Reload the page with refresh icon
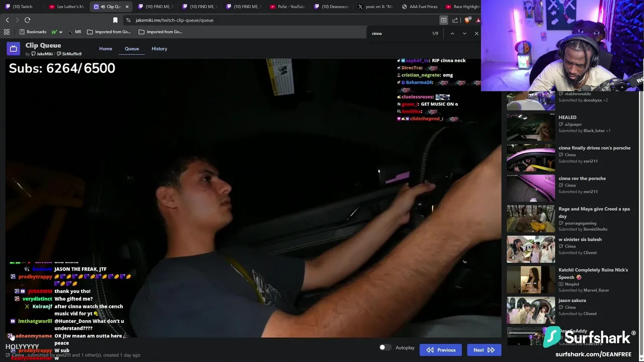 (27, 20)
